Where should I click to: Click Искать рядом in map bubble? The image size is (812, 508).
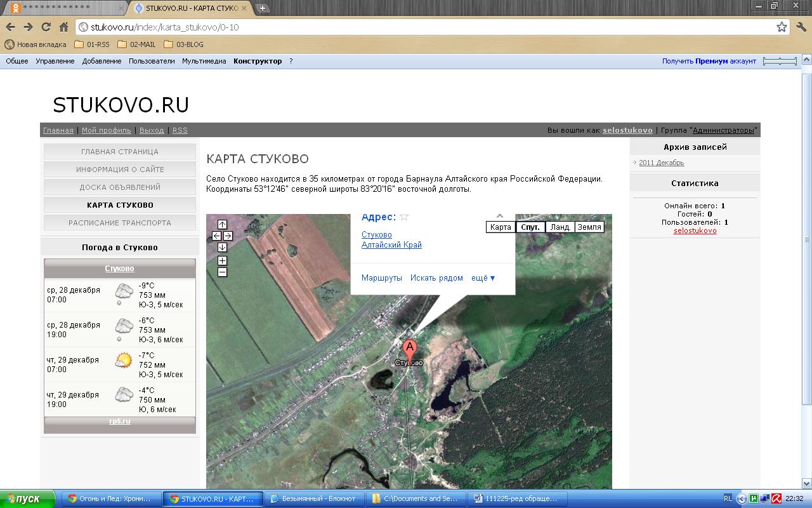point(436,278)
